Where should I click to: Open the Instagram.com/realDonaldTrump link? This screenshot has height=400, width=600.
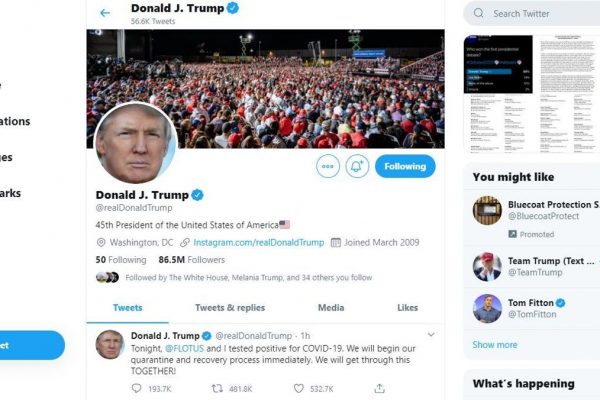259,242
